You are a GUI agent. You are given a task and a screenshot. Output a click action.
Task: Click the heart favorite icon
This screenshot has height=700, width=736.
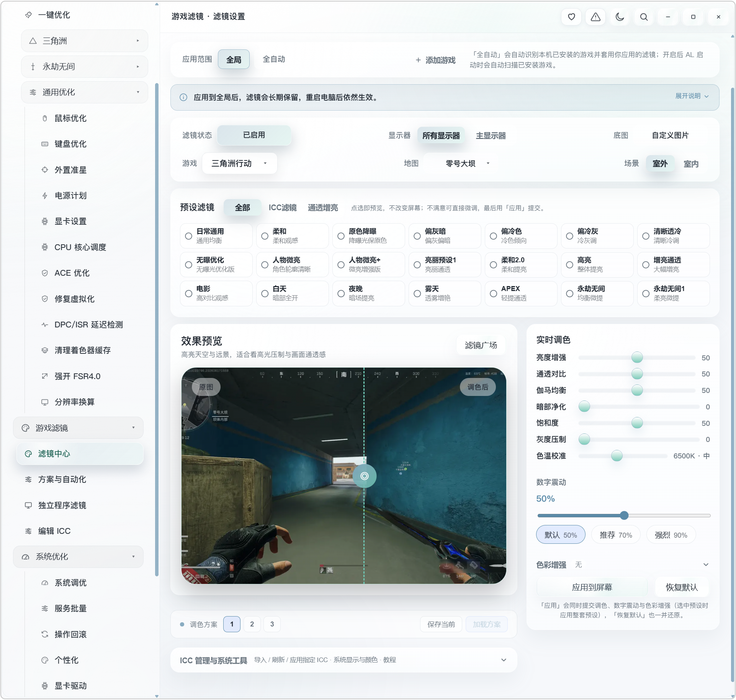pos(571,17)
